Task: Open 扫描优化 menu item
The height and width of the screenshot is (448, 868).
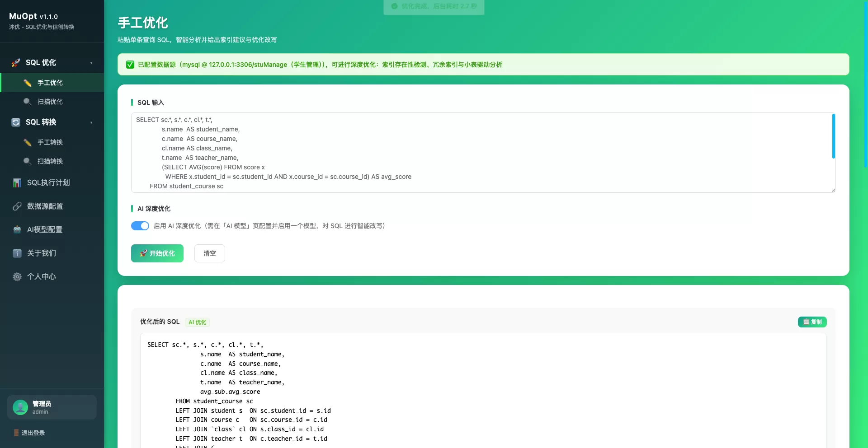Action: click(x=52, y=102)
